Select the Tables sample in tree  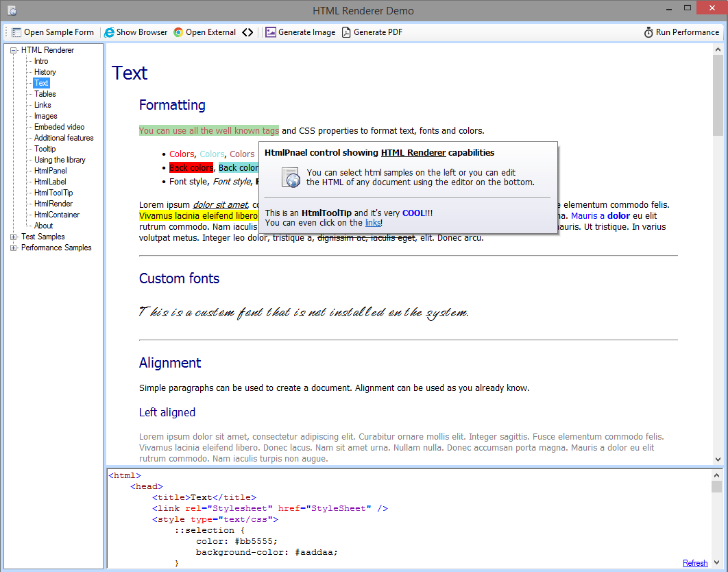[x=45, y=94]
